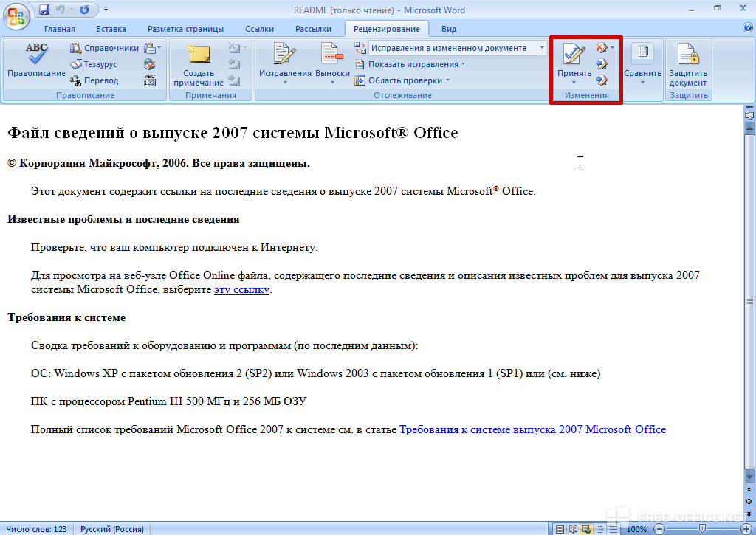
Task: Expand the Область проверки dropdown arrow
Action: (447, 80)
